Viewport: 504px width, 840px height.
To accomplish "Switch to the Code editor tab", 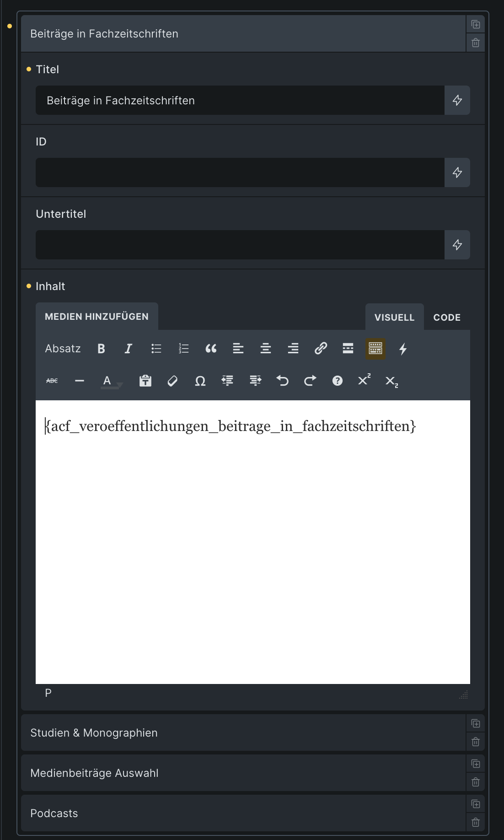I will click(x=446, y=317).
